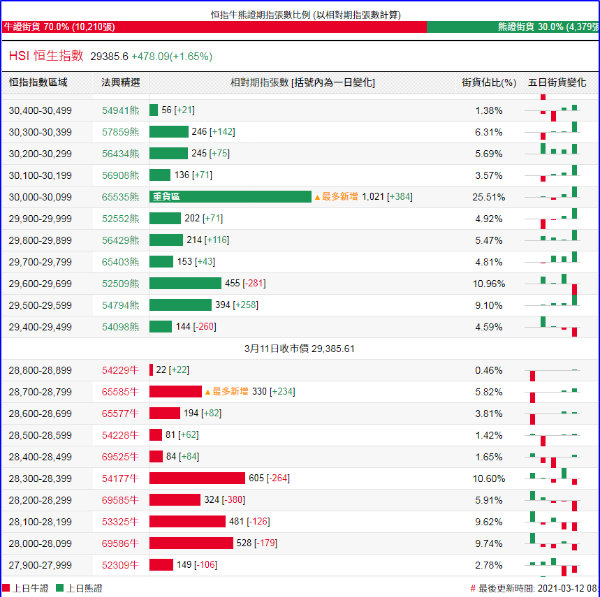Open the 56429 bear certificate link
The height and width of the screenshot is (597, 600).
pos(121,240)
